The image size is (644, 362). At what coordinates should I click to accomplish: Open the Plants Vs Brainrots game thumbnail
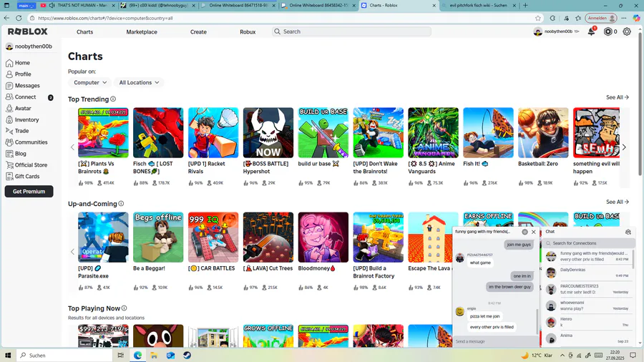pos(103,132)
